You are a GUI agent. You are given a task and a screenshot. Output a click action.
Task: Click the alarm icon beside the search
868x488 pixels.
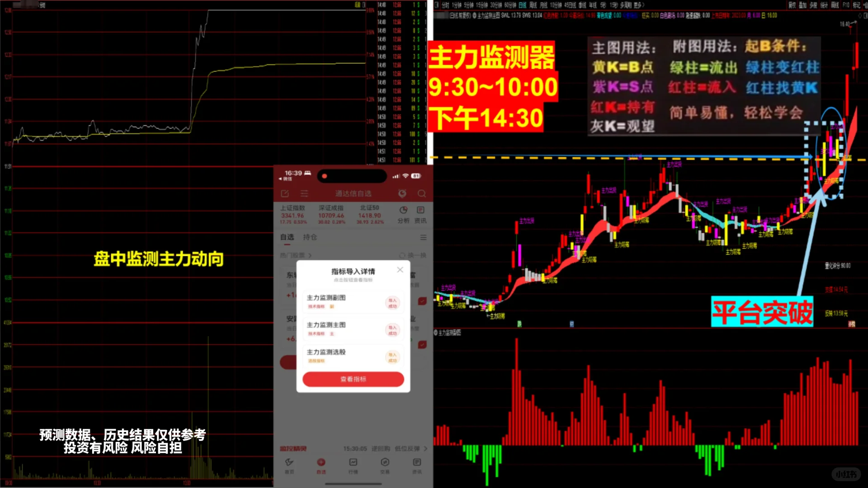point(402,193)
